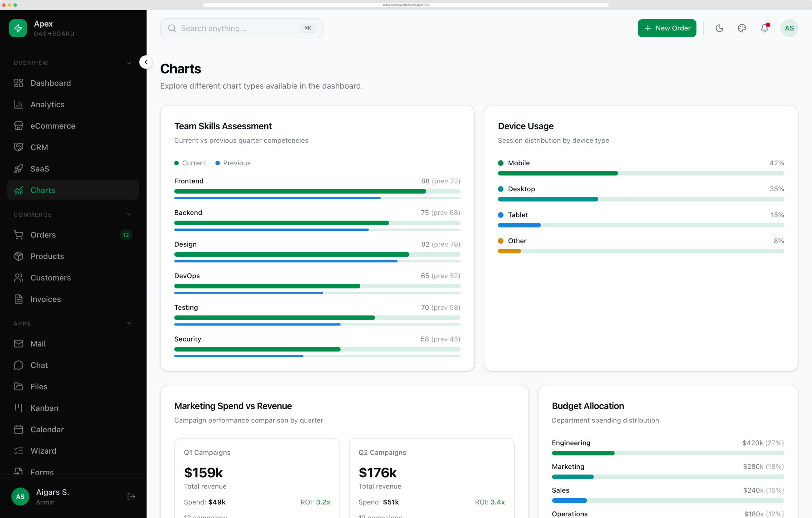Click the Aigars S. user name

(x=53, y=492)
